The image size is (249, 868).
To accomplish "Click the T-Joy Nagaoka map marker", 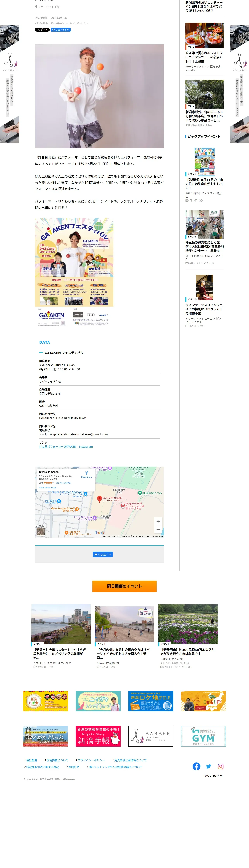I will 95,518.
